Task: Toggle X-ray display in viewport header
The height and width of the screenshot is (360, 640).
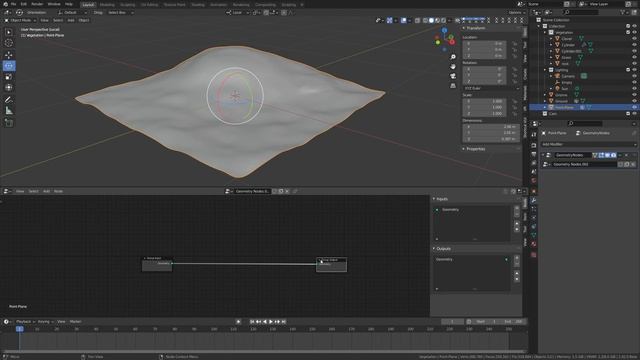Action: [x=417, y=20]
